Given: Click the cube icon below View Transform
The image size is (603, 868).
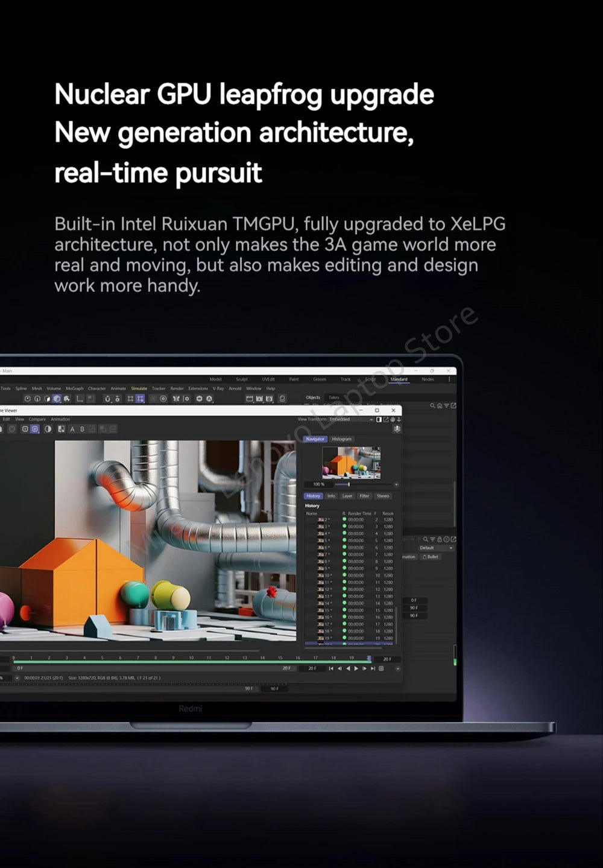Looking at the screenshot, I should tap(397, 429).
